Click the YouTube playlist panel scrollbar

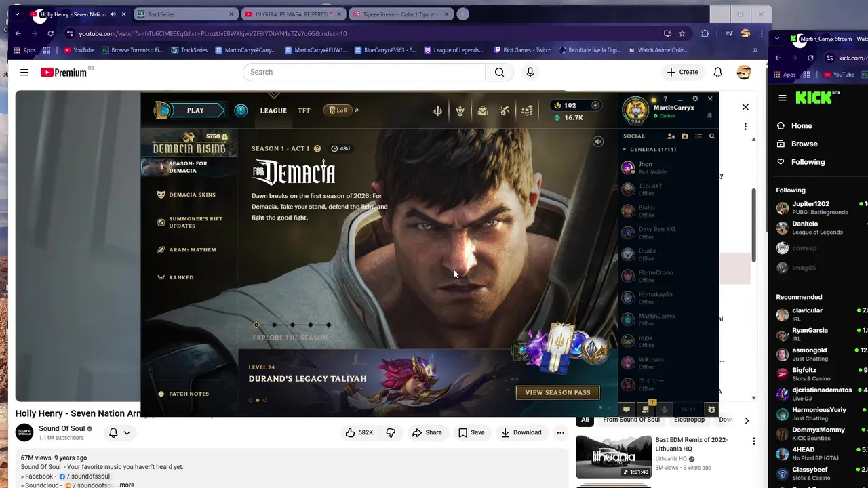[753, 224]
